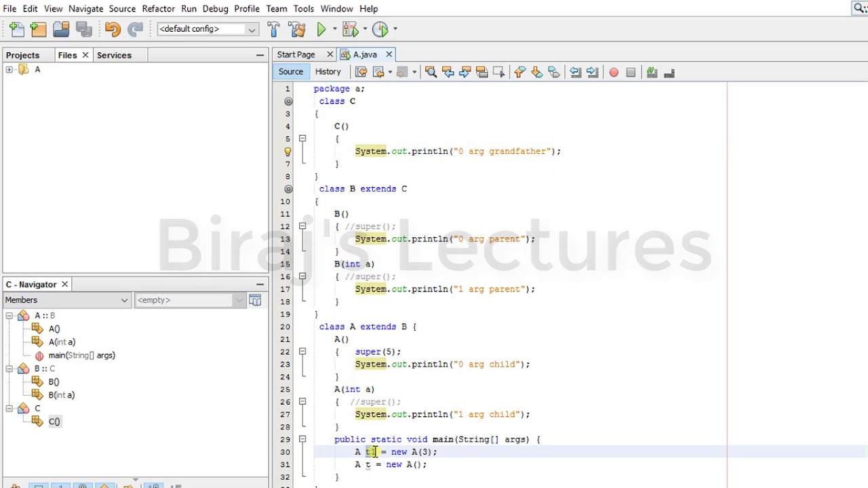The height and width of the screenshot is (488, 868).
Task: Close the Files tab
Action: pyautogui.click(x=85, y=55)
